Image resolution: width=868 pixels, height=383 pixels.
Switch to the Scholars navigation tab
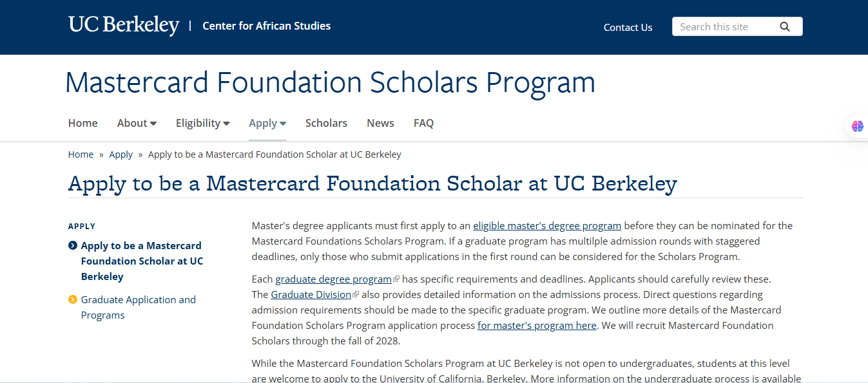[x=326, y=123]
